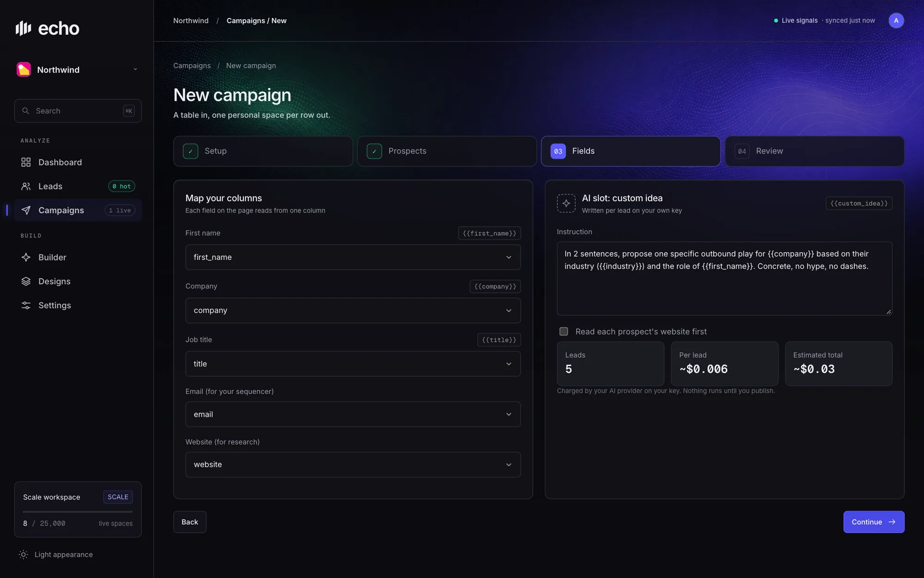
Task: Click the Northwind workspace color icon
Action: (24, 69)
